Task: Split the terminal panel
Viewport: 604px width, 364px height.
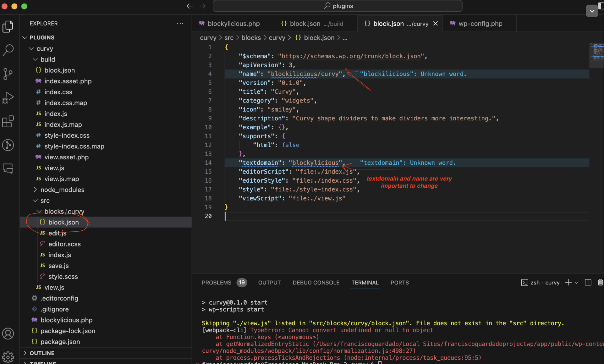Action: 588,283
